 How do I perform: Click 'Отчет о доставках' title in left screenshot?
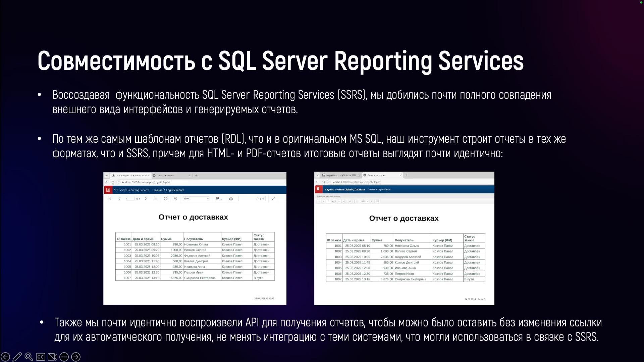(193, 217)
